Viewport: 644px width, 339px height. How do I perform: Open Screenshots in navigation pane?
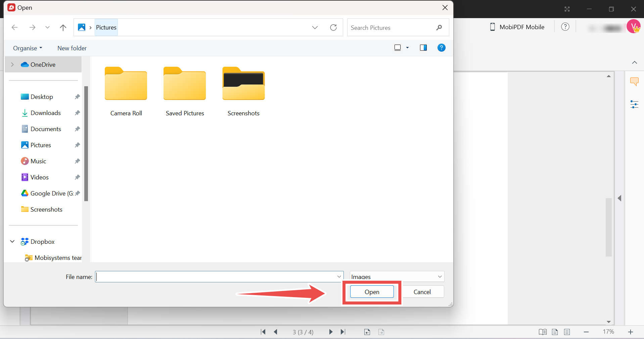tap(46, 209)
